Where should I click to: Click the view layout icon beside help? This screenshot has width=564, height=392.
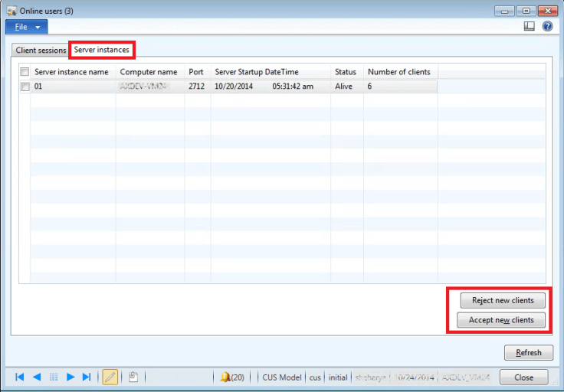coord(530,26)
